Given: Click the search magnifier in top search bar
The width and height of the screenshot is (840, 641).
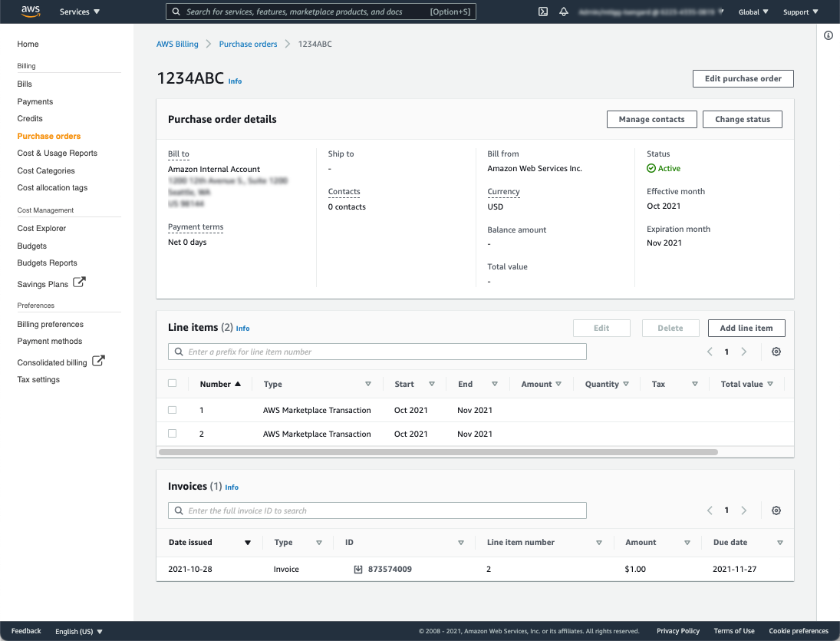Looking at the screenshot, I should click(176, 12).
